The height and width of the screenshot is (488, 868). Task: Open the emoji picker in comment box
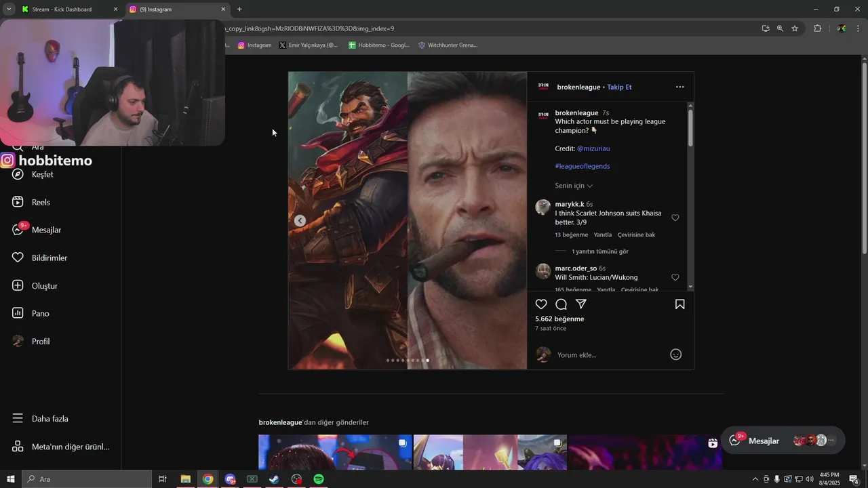click(x=675, y=354)
